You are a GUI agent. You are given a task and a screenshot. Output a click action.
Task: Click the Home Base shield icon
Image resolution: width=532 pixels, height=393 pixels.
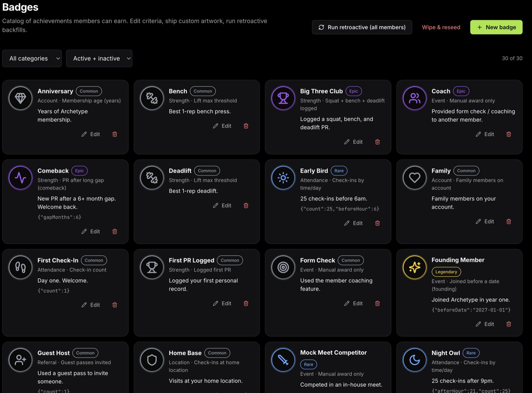[152, 360]
